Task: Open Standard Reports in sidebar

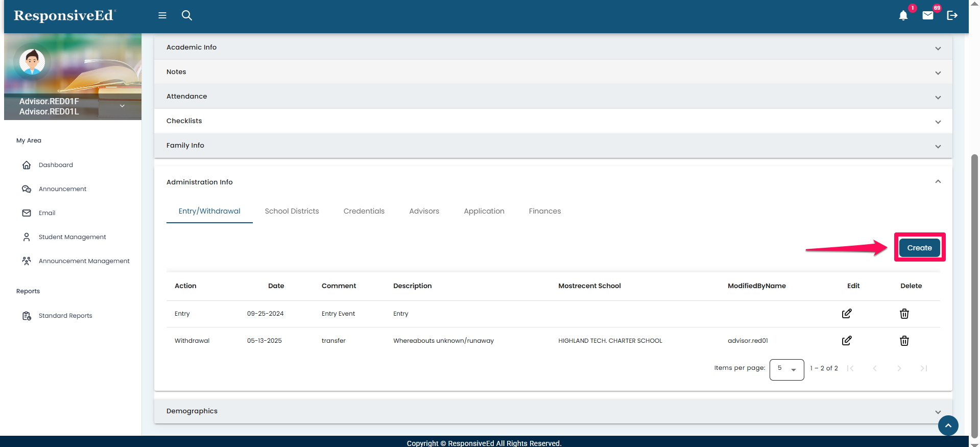Action: pos(65,316)
